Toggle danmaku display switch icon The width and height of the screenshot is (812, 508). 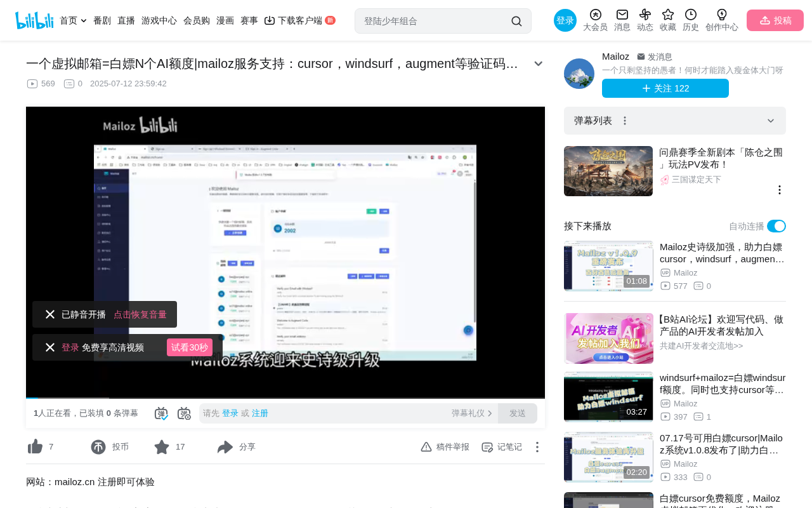click(161, 413)
